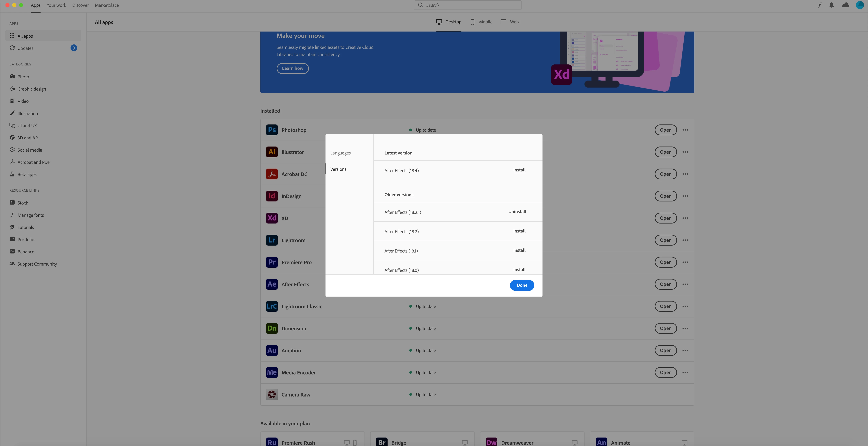Click Learn how on the banner
The width and height of the screenshot is (868, 446).
click(292, 69)
